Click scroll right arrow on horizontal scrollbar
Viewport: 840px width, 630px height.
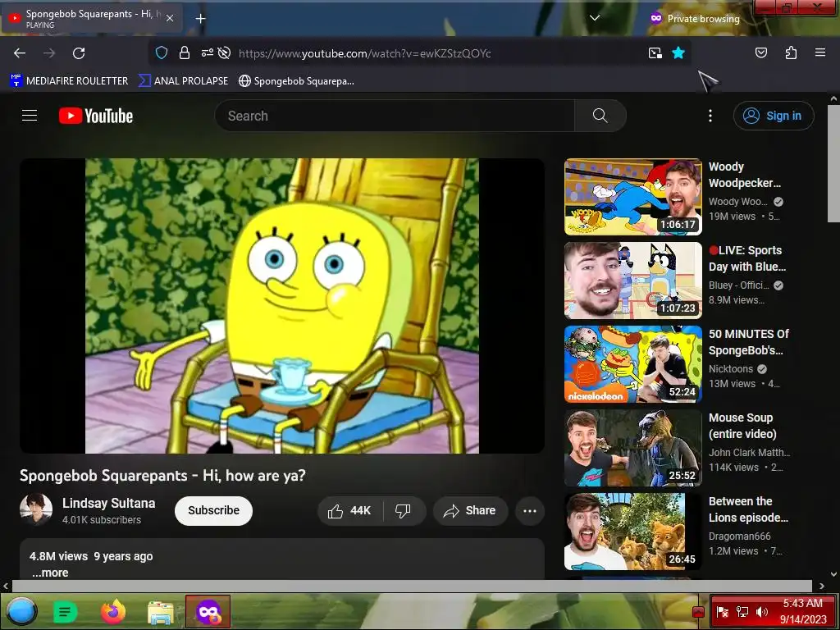point(822,586)
